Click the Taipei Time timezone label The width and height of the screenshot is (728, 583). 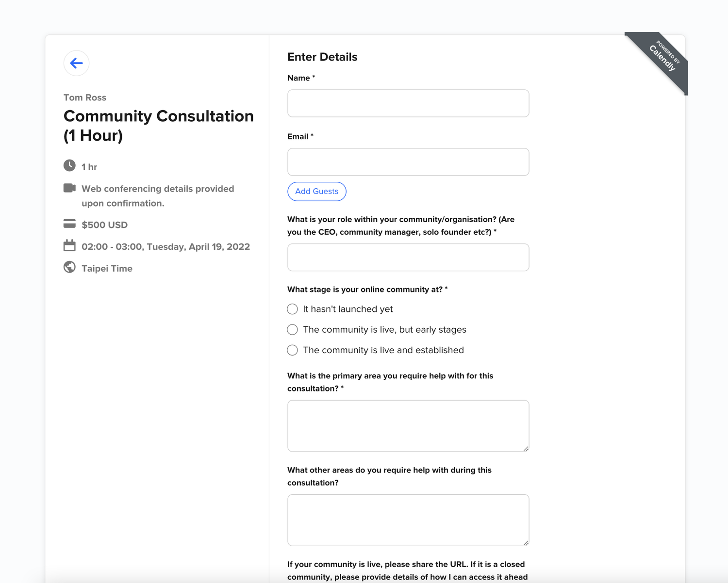pyautogui.click(x=107, y=268)
